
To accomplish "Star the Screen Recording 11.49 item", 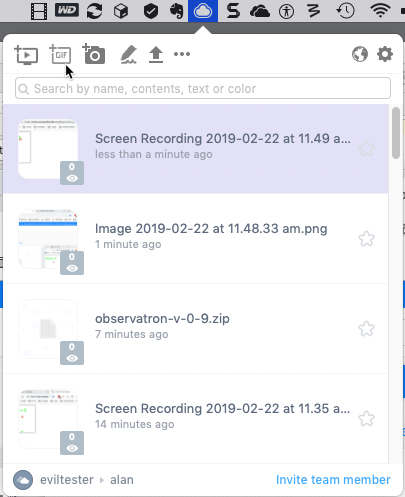I will (x=366, y=149).
